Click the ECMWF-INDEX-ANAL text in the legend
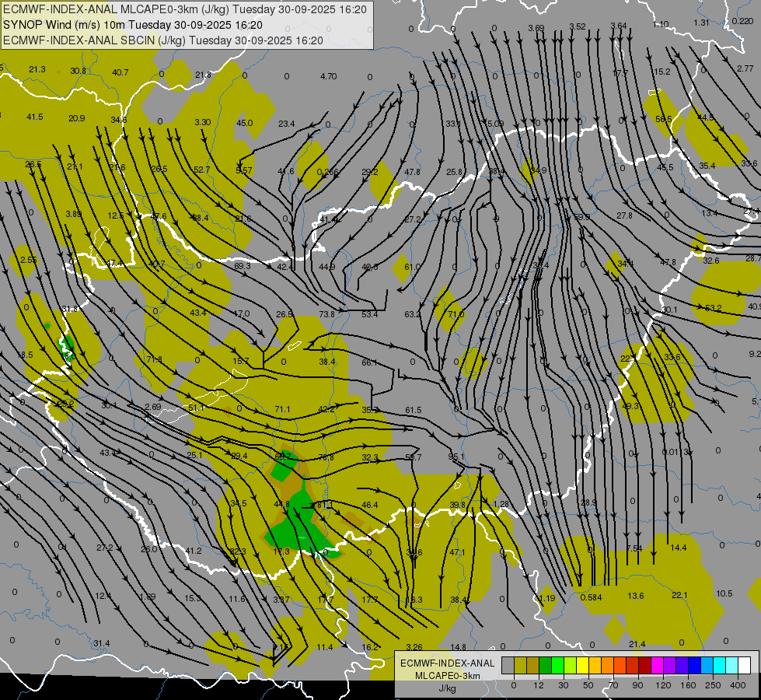This screenshot has width=761, height=700. pos(448,663)
